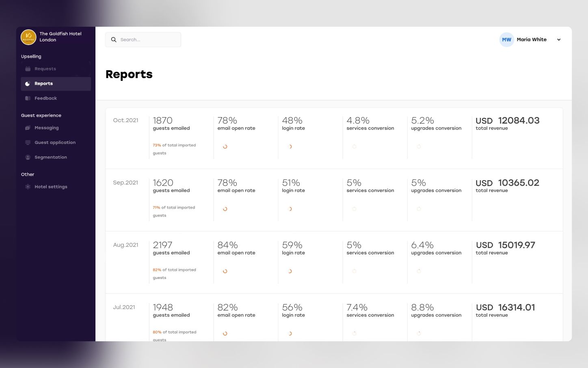The height and width of the screenshot is (368, 588).
Task: Click the Segmentation user icon
Action: click(x=28, y=157)
